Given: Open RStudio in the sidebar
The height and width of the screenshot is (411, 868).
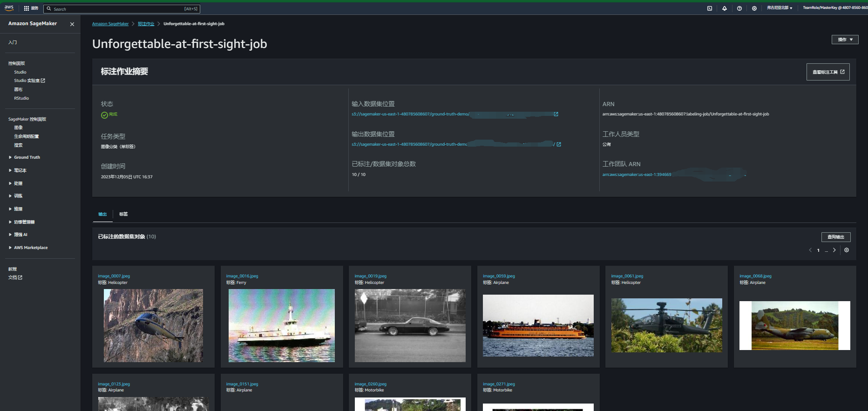Looking at the screenshot, I should pos(21,98).
